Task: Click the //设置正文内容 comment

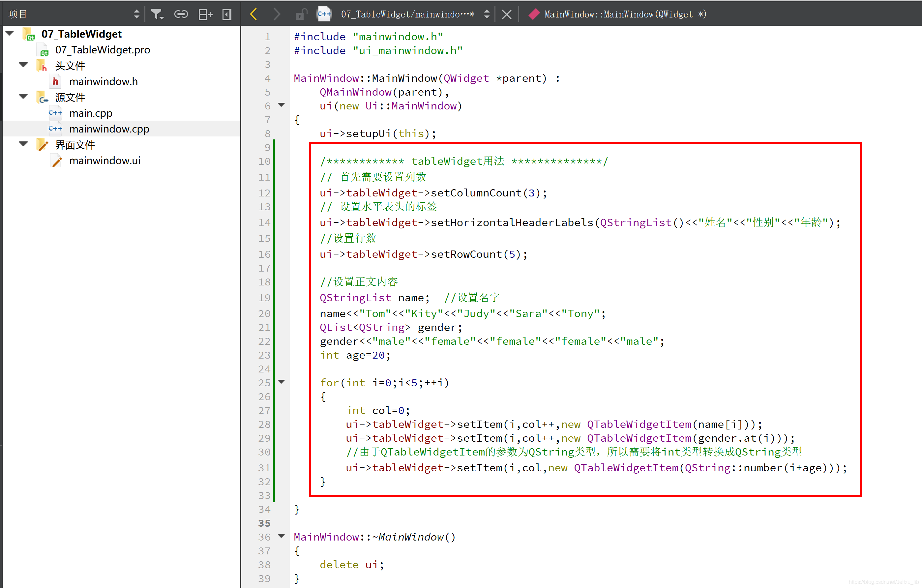Action: (359, 282)
